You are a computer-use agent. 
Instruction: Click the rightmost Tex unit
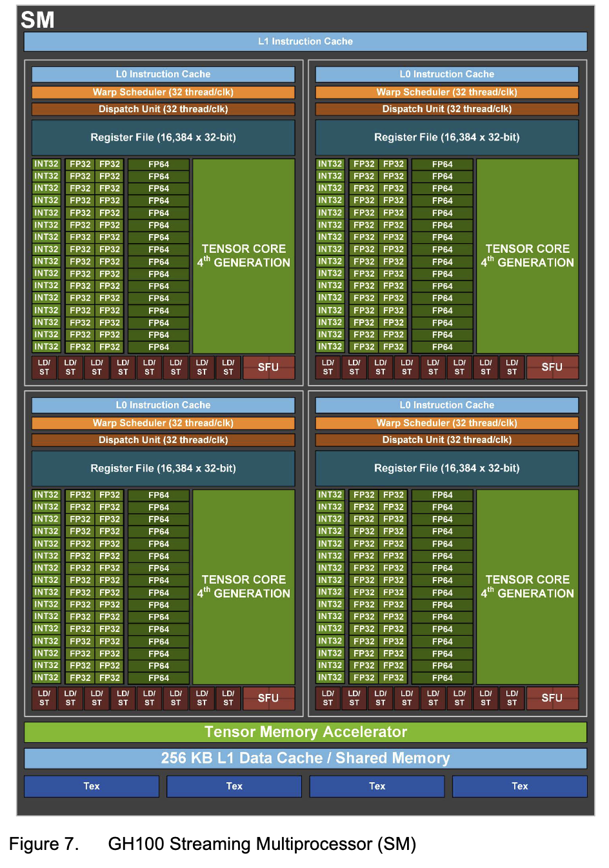[x=519, y=786]
